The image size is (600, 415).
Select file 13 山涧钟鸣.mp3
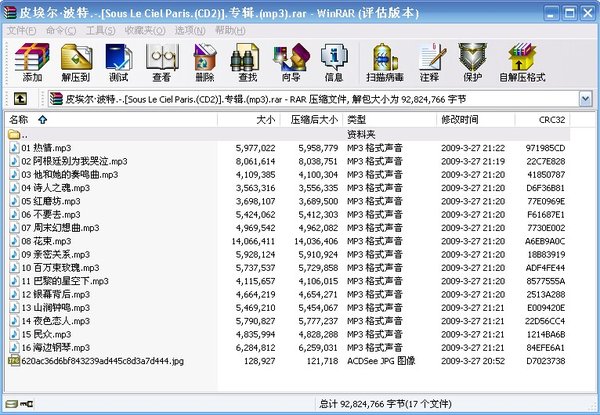(55, 308)
